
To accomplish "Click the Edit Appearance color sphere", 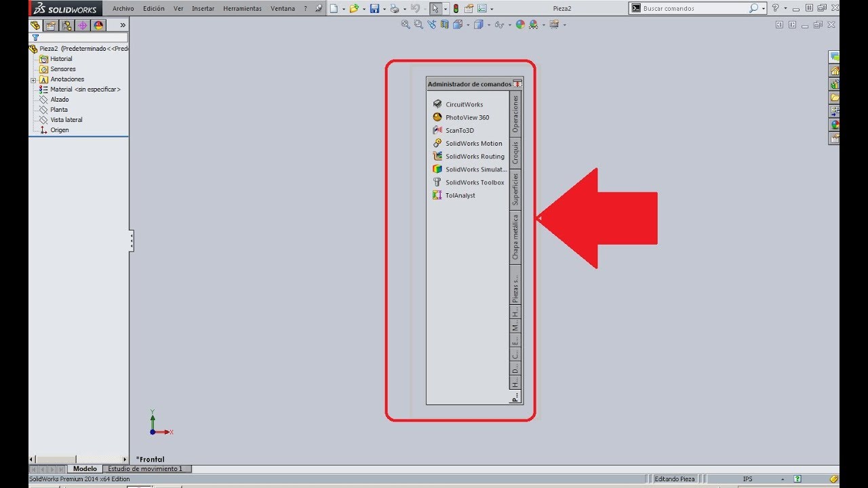I will coord(520,24).
